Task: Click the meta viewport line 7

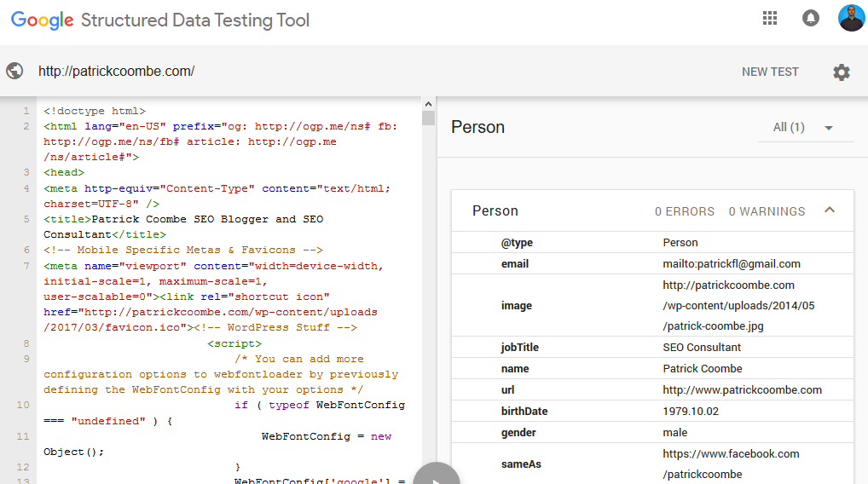Action: click(x=213, y=297)
